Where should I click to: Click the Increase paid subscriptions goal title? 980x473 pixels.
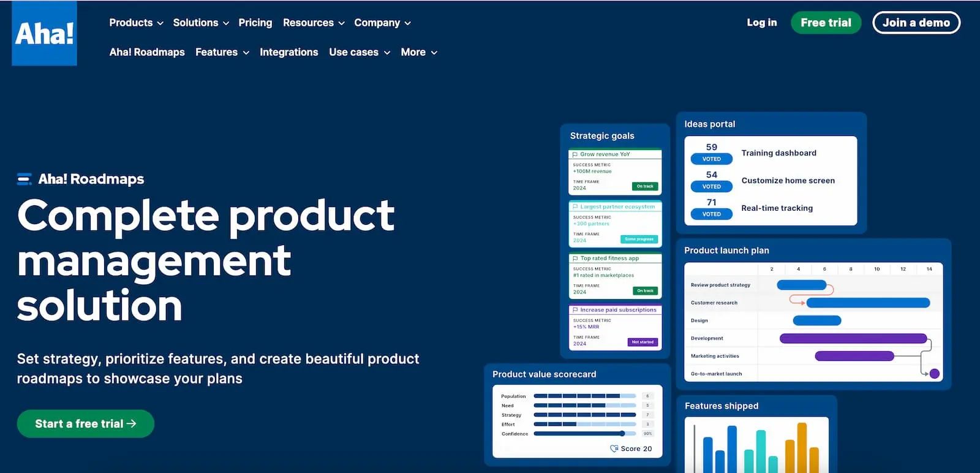tap(618, 310)
